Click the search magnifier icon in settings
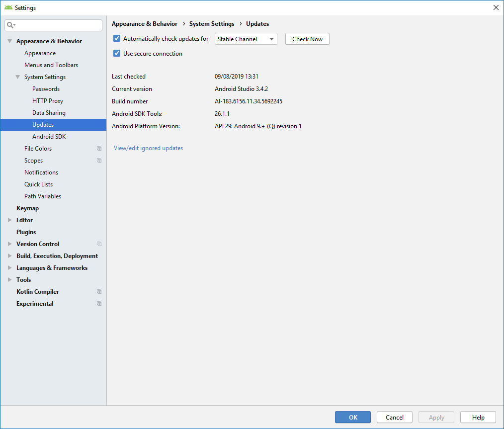This screenshot has width=504, height=429. (x=10, y=25)
